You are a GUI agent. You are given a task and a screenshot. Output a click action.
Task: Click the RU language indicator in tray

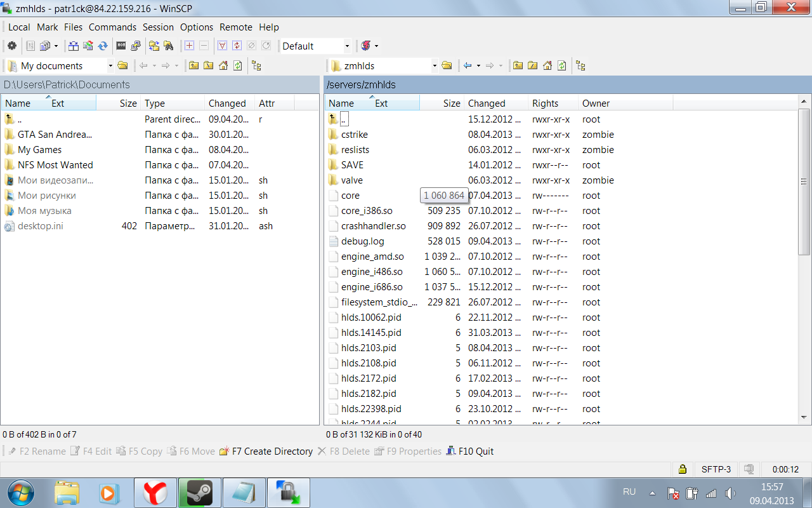point(629,492)
